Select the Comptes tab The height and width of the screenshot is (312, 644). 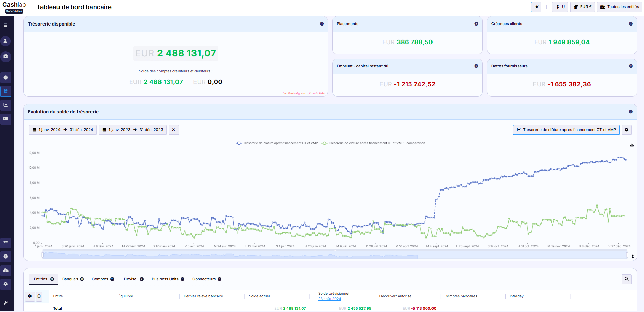tap(102, 279)
